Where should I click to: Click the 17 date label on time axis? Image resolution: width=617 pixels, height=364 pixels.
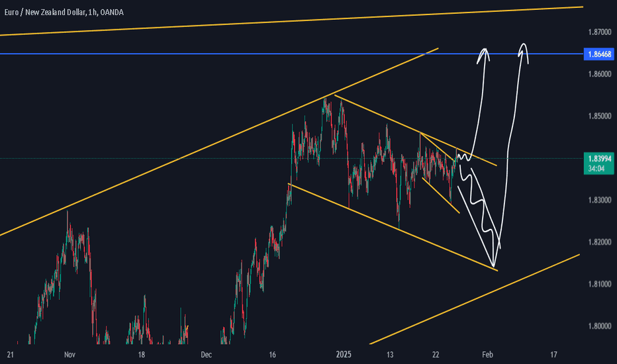coord(553,355)
